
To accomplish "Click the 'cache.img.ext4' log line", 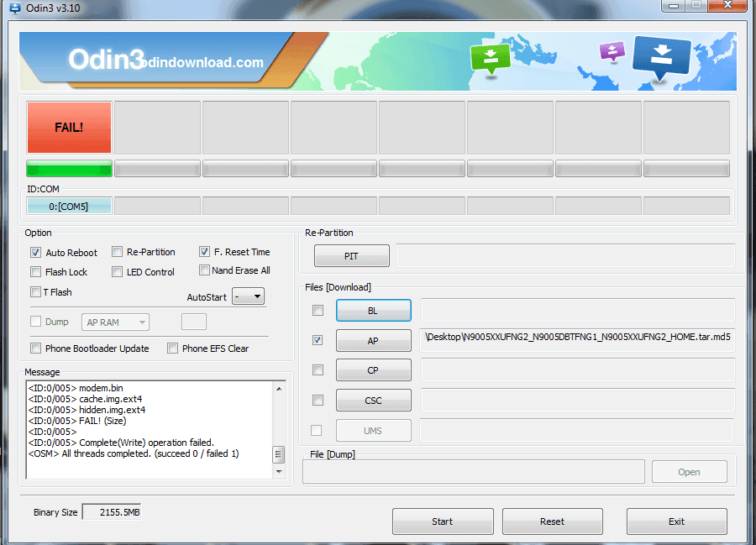I will pyautogui.click(x=86, y=399).
